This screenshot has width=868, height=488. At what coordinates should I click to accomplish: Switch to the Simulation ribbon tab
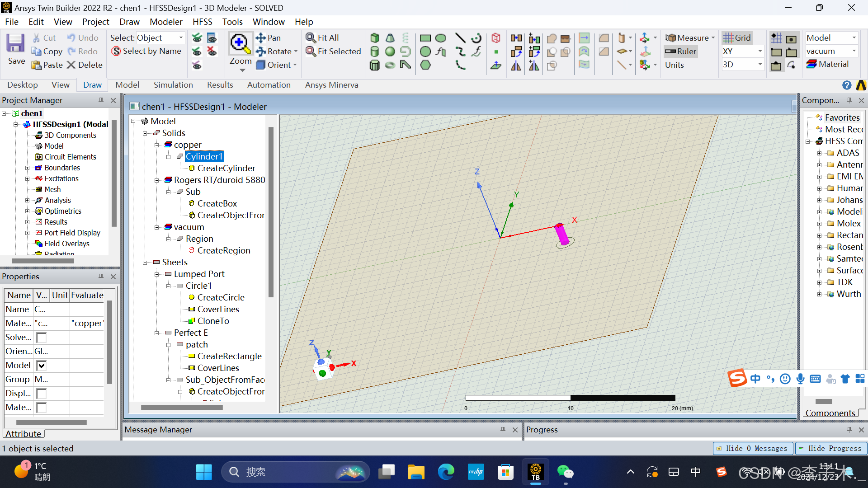click(x=173, y=85)
